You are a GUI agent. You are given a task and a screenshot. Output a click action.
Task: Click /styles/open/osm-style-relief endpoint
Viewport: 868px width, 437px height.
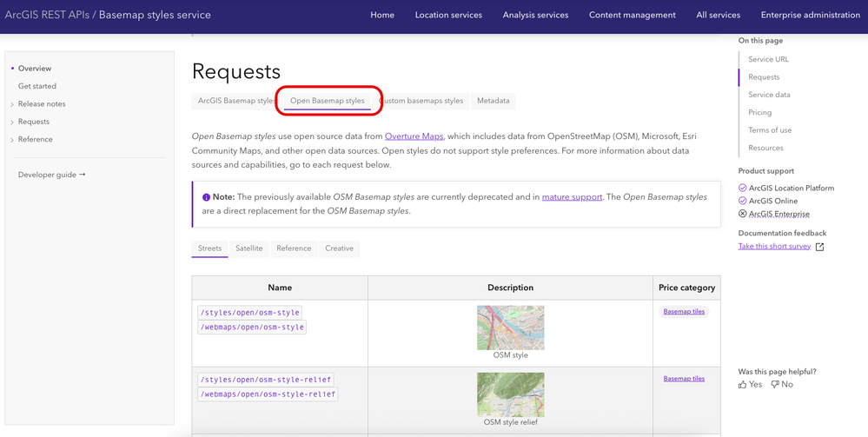point(266,380)
